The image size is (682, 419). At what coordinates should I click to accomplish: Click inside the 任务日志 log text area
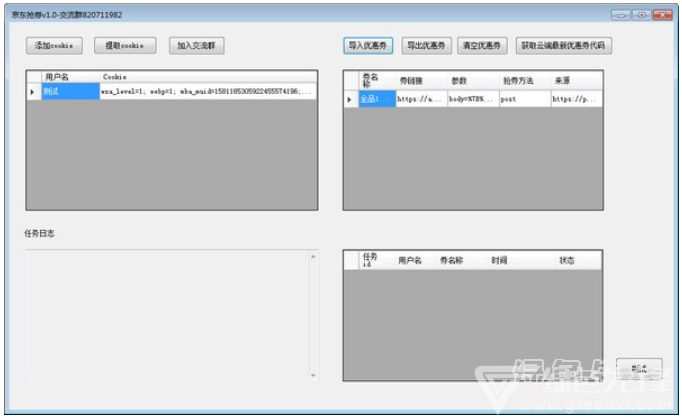tap(168, 315)
